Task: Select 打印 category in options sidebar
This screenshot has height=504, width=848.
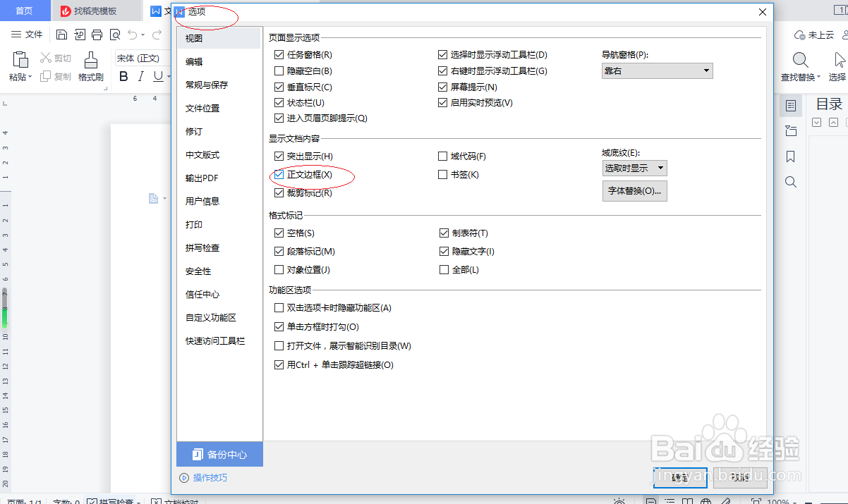Action: (194, 224)
